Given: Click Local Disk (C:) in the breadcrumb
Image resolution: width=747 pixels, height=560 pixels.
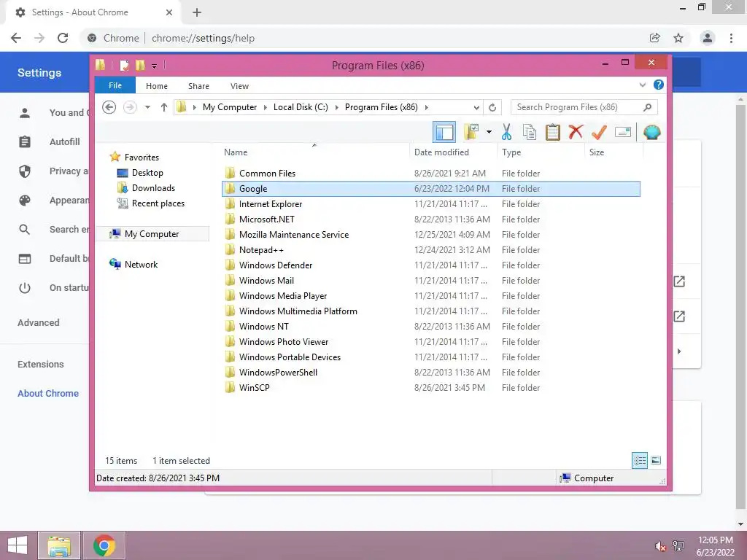Looking at the screenshot, I should (301, 107).
